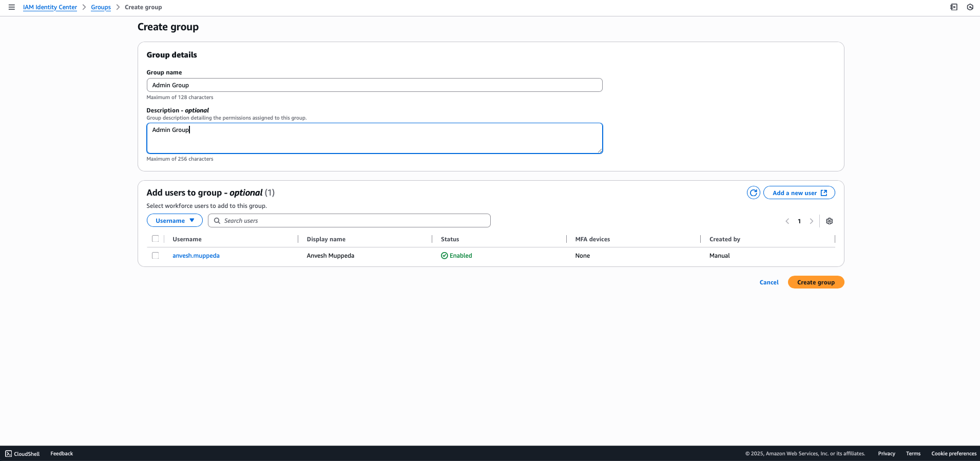Click the magnifier icon in user search

click(217, 221)
